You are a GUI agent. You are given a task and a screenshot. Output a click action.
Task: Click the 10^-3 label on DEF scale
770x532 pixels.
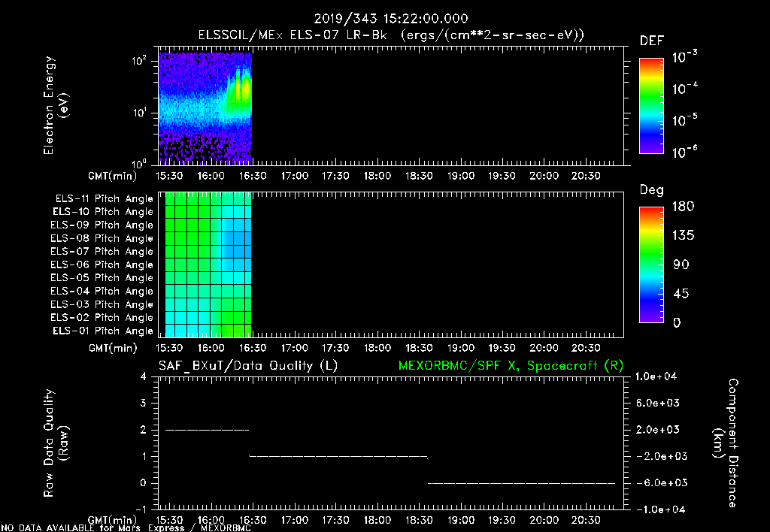pos(684,57)
